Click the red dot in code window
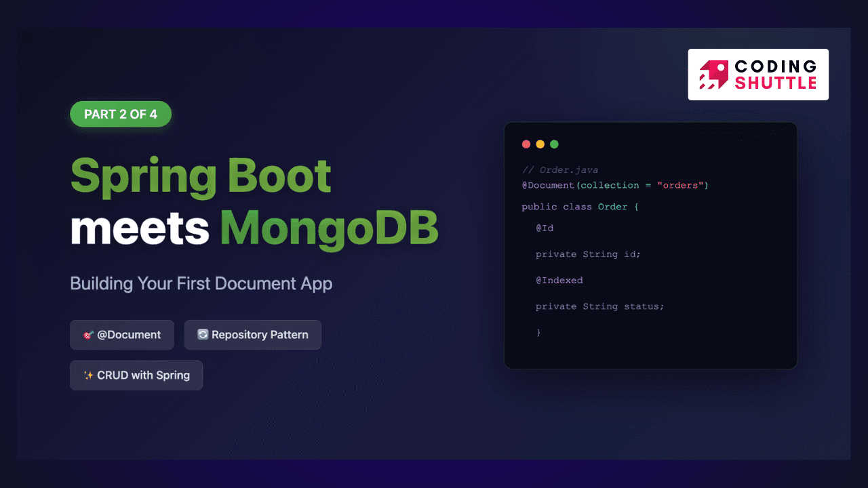 coord(526,144)
